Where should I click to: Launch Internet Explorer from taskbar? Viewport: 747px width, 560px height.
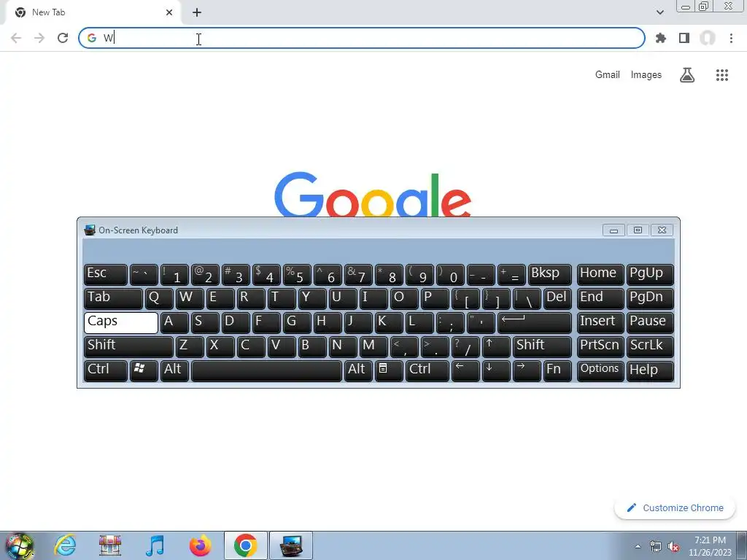point(65,545)
